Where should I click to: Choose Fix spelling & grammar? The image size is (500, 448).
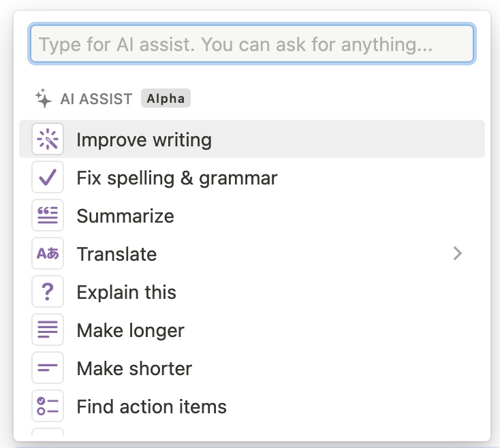tap(252, 177)
